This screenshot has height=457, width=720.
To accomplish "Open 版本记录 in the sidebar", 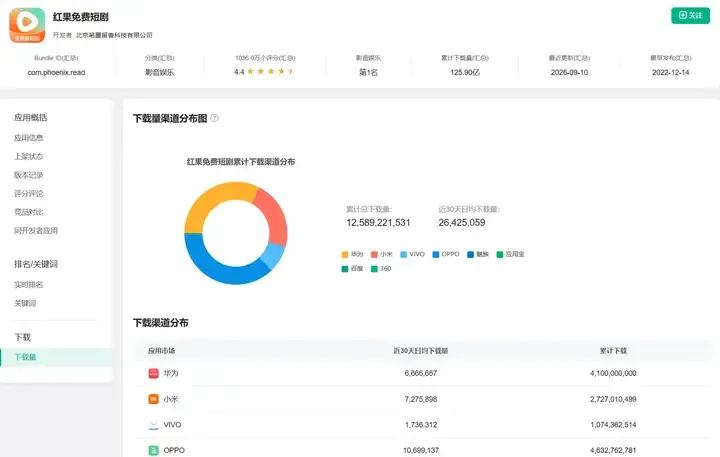I will pyautogui.click(x=28, y=175).
